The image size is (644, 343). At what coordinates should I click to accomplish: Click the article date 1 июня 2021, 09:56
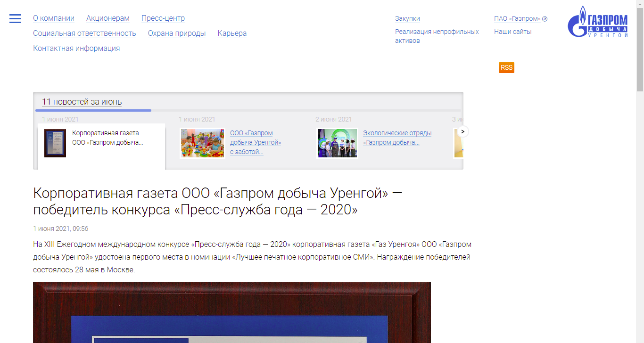61,229
